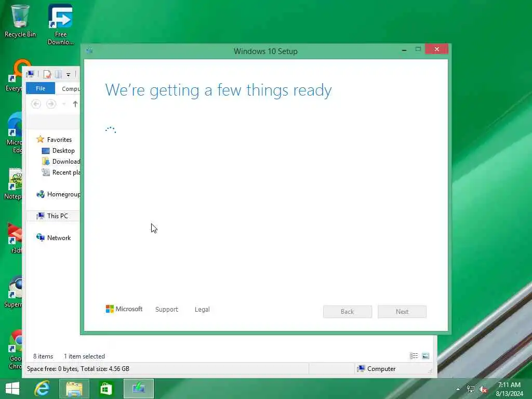Click the Windows 10 Setup title bar icon
532x399 pixels.
(x=89, y=50)
